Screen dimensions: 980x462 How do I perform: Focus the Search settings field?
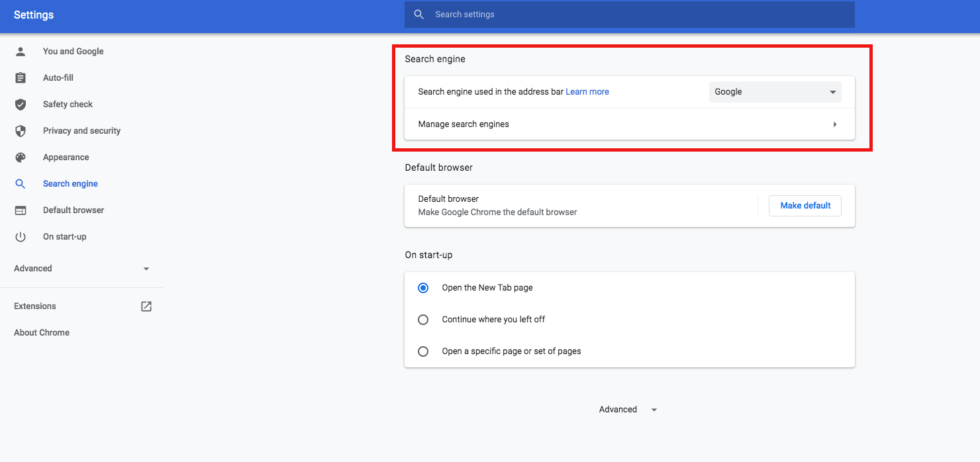pos(629,14)
